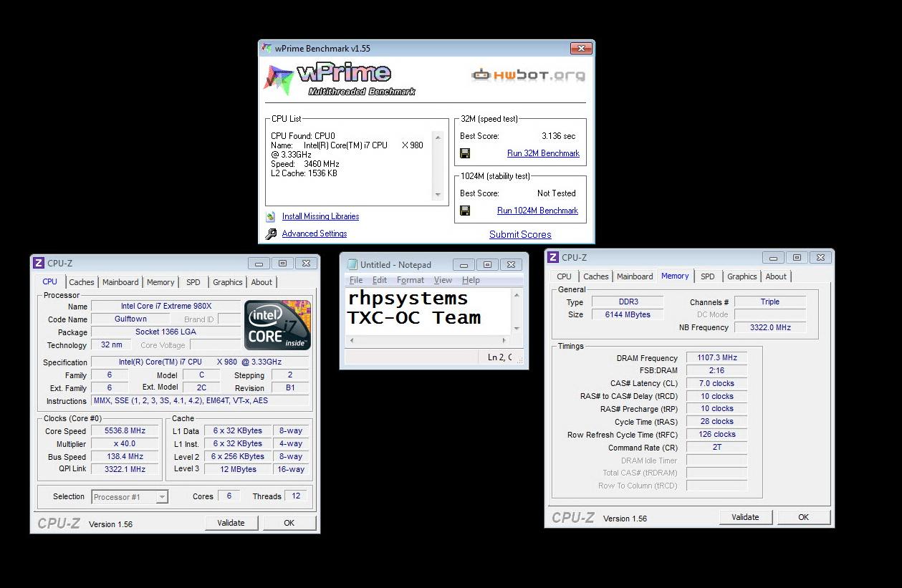Click the Size value 6144 MBytes

628,314
